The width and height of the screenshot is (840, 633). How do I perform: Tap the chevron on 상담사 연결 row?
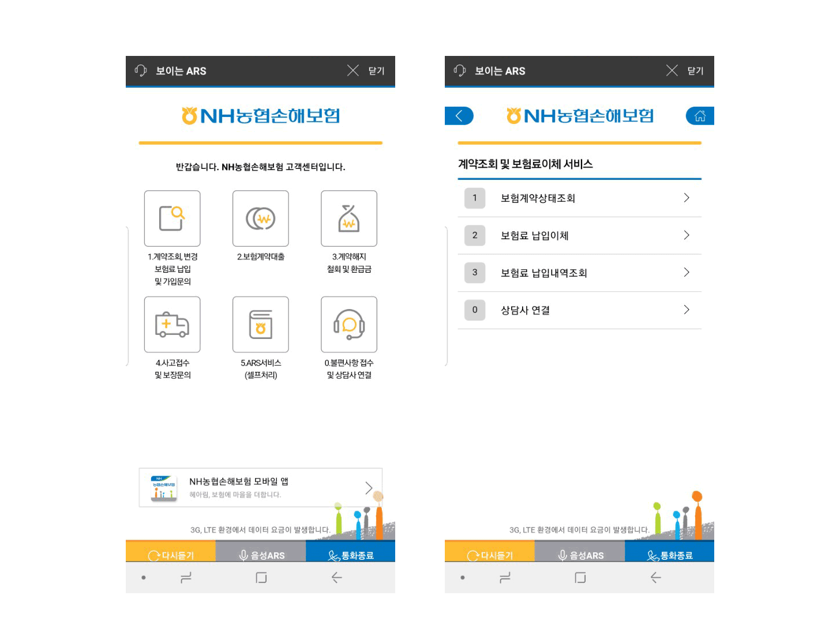(x=687, y=310)
